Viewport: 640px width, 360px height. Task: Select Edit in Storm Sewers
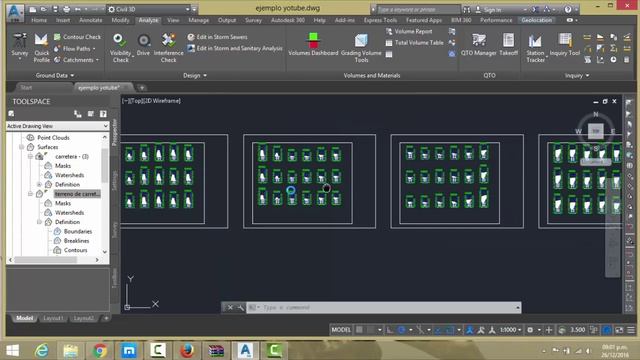[x=218, y=37]
